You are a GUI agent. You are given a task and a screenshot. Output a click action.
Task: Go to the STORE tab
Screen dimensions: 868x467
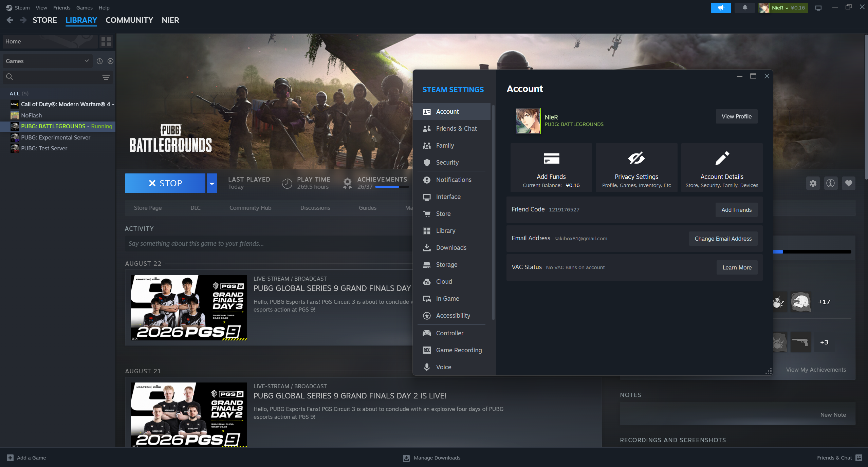coord(45,20)
